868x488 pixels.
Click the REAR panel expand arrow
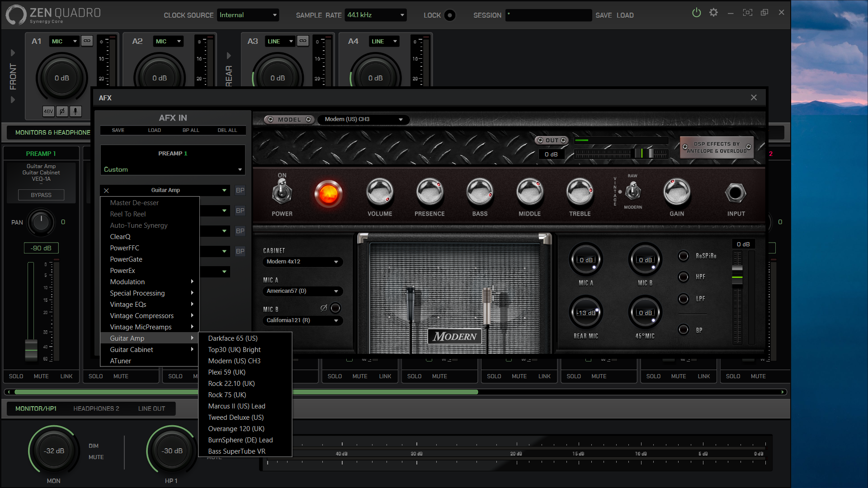pos(229,56)
